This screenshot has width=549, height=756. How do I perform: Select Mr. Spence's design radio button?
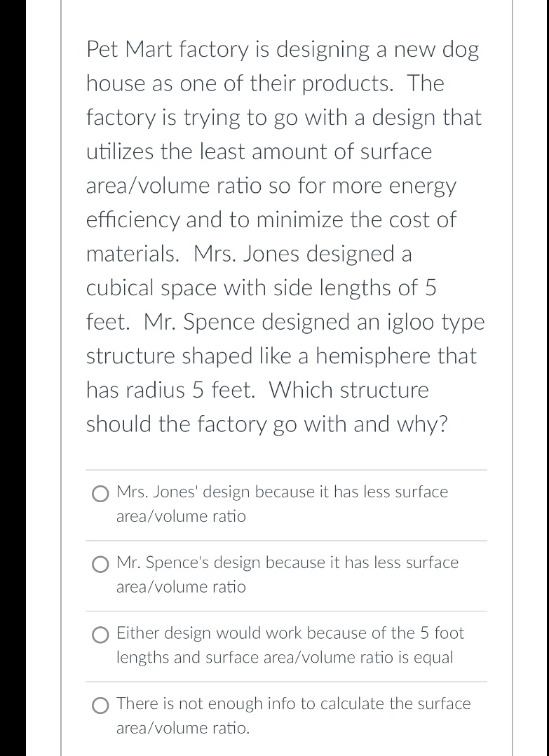(100, 565)
